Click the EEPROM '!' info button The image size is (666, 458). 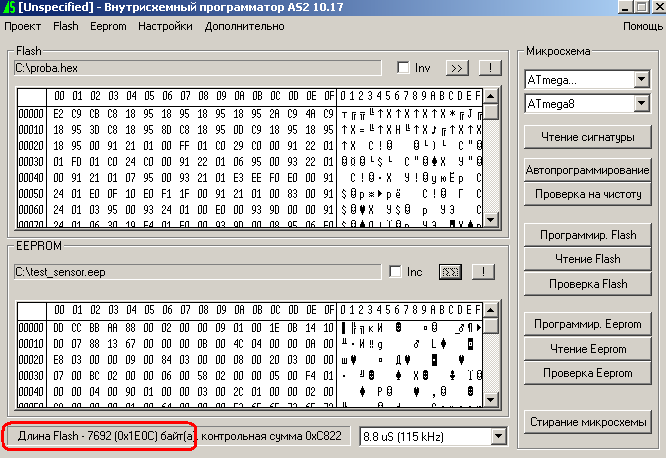click(483, 272)
